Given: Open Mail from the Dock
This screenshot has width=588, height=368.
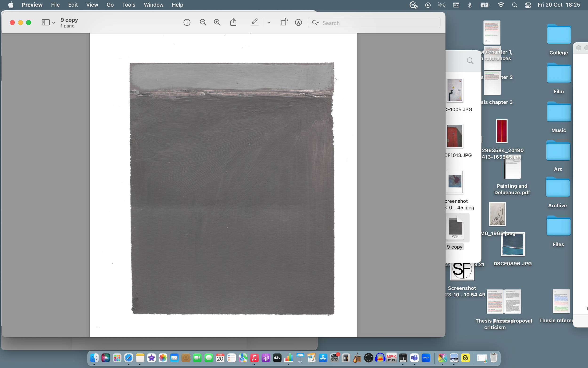Looking at the screenshot, I should coord(174,358).
